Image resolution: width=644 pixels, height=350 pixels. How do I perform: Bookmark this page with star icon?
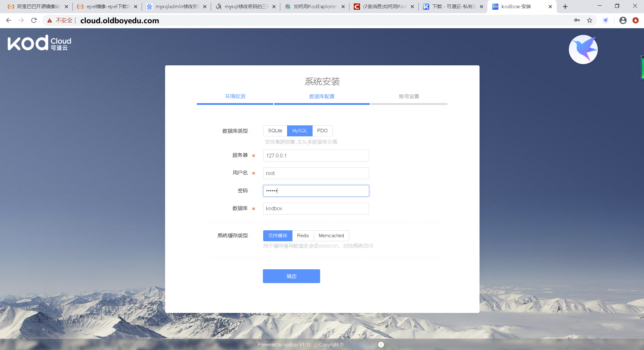point(590,20)
